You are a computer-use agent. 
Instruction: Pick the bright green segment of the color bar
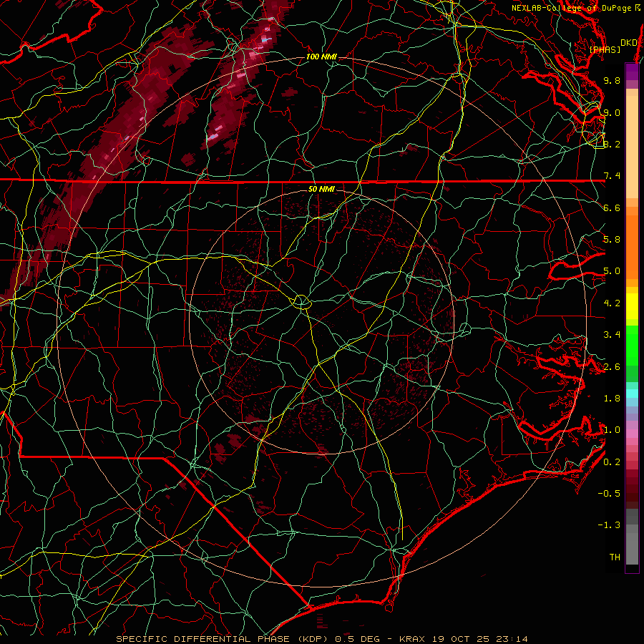tap(632, 345)
